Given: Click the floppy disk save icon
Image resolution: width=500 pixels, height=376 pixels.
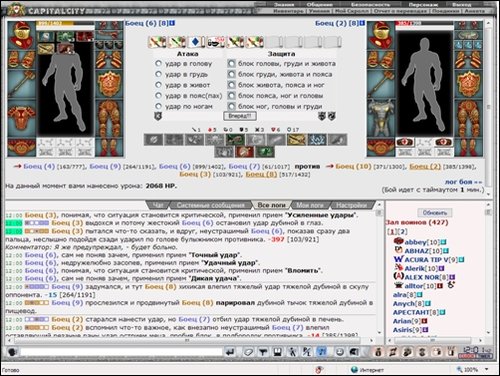Looking at the screenshot, I should point(277,352).
